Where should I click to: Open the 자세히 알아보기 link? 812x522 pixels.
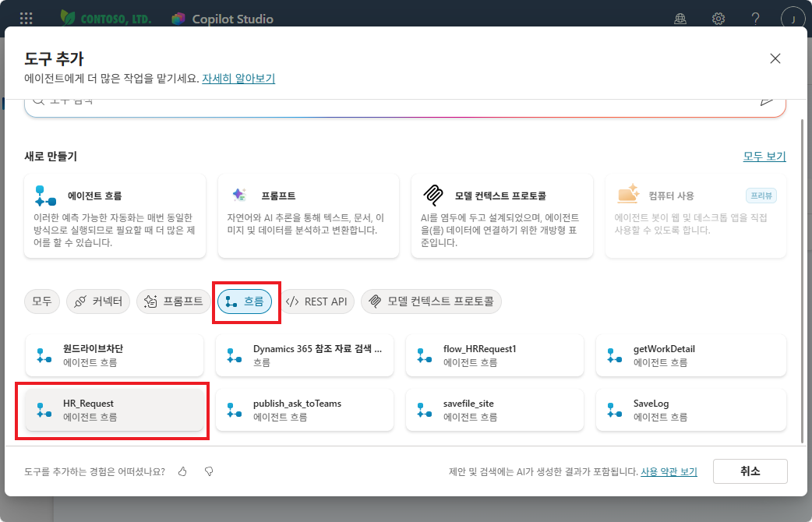238,78
